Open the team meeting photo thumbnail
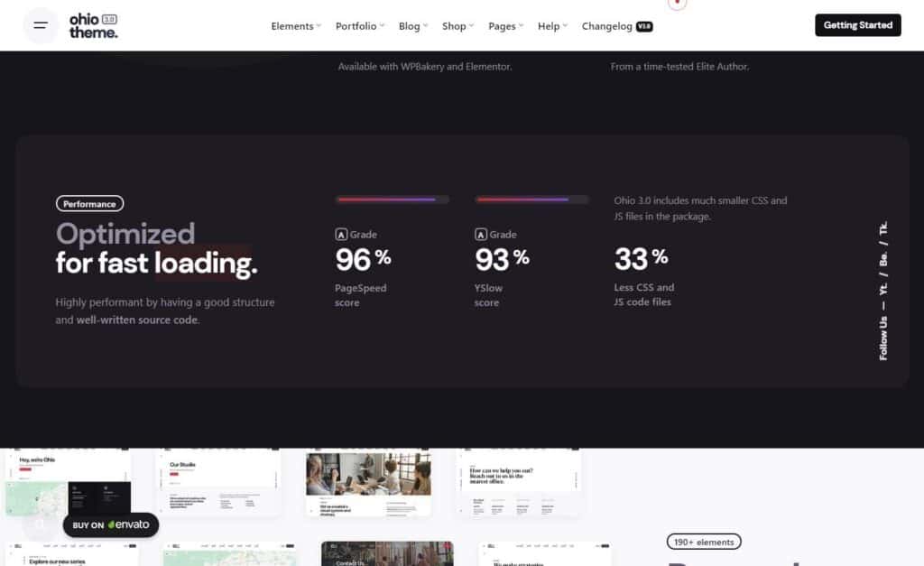The height and width of the screenshot is (566, 924). coord(368,484)
